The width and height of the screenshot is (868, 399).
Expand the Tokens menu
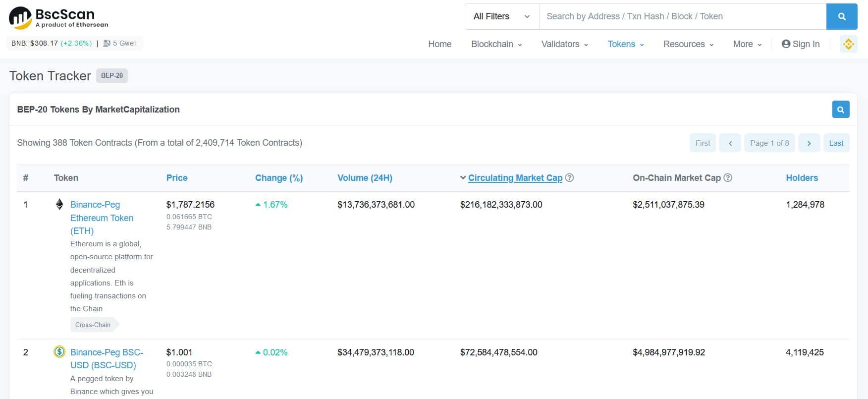coord(626,44)
